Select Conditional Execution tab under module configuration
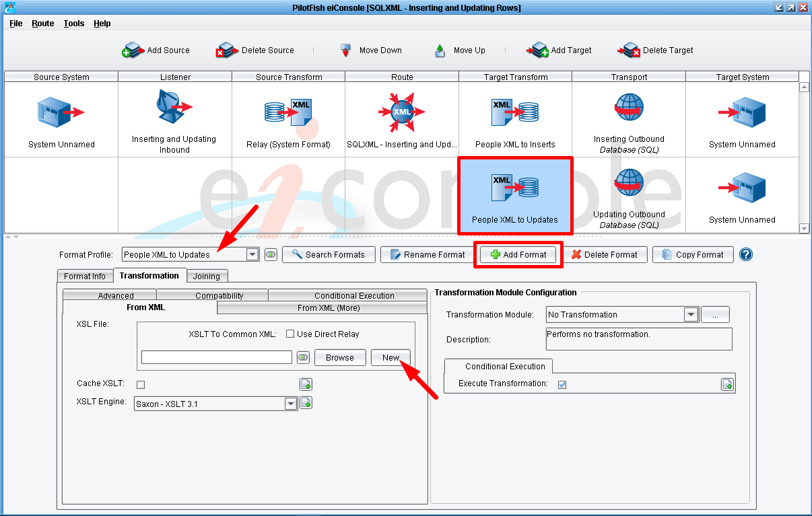This screenshot has width=812, height=516. click(498, 366)
